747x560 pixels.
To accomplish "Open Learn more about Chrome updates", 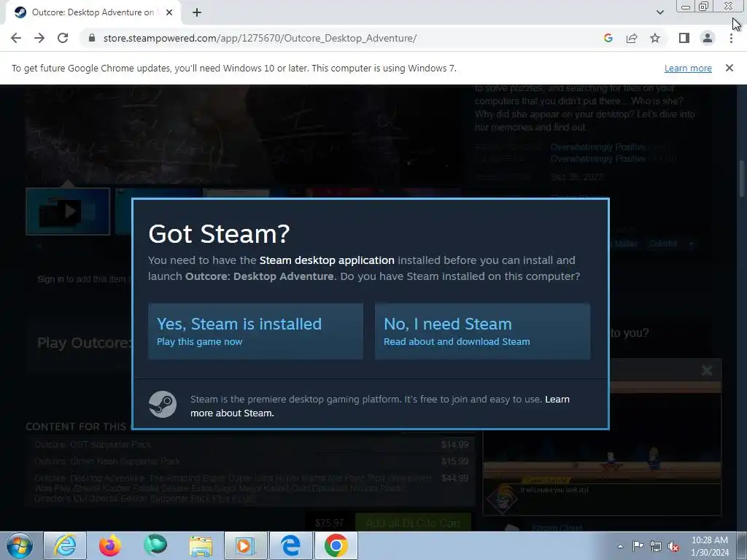I will point(688,68).
